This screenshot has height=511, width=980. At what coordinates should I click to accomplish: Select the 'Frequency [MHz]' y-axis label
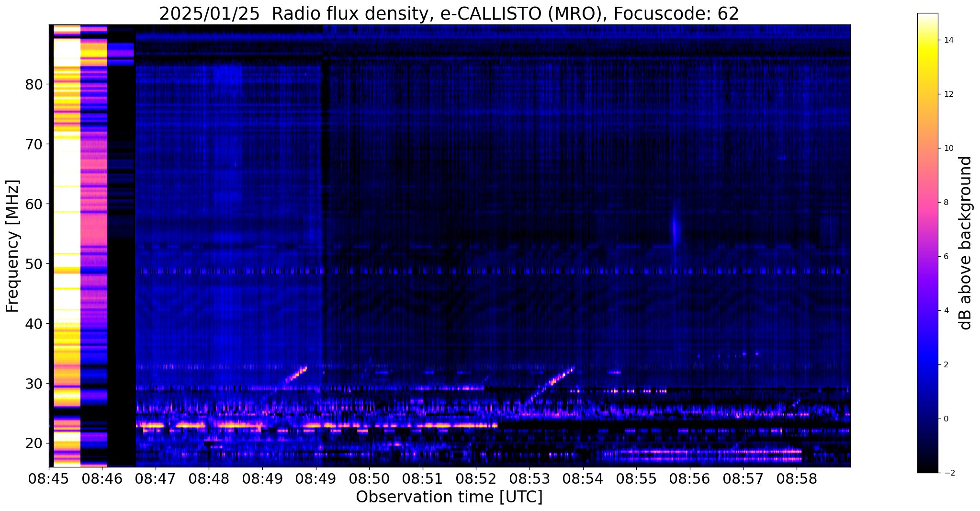(x=12, y=246)
